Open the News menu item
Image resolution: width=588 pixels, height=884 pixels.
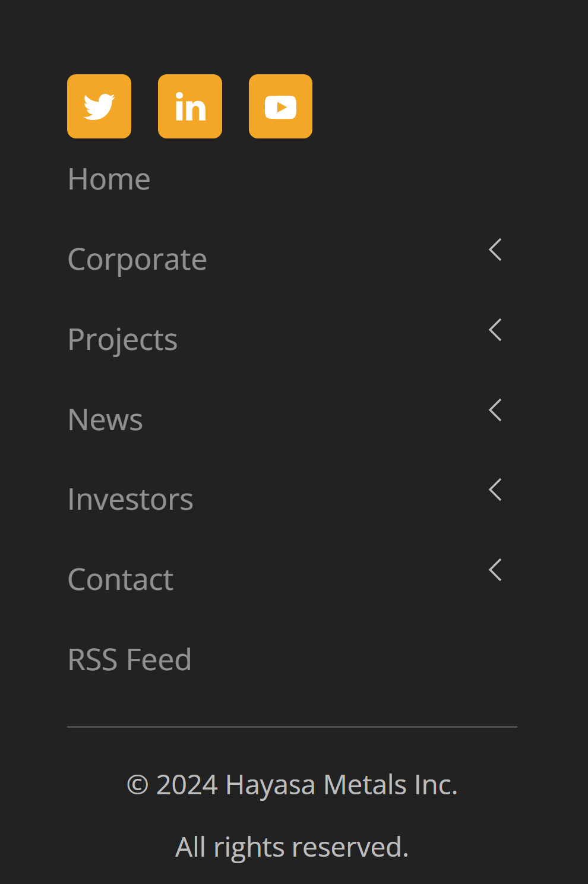pyautogui.click(x=105, y=419)
